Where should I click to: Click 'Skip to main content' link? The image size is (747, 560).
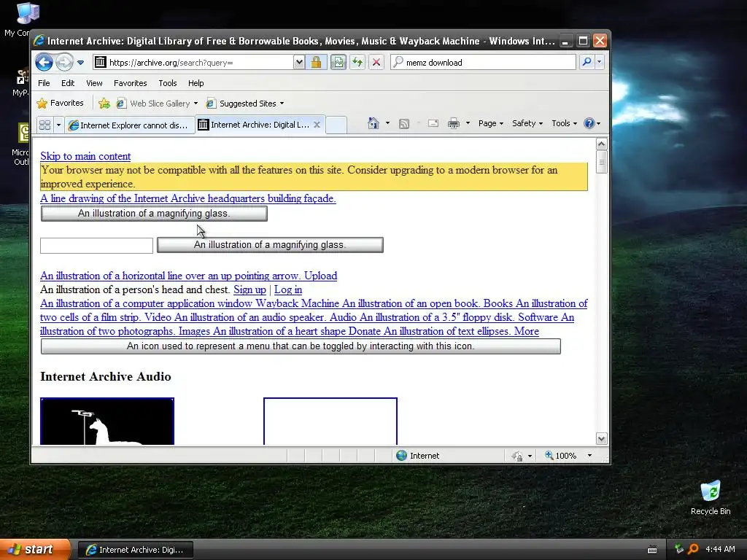click(x=85, y=156)
